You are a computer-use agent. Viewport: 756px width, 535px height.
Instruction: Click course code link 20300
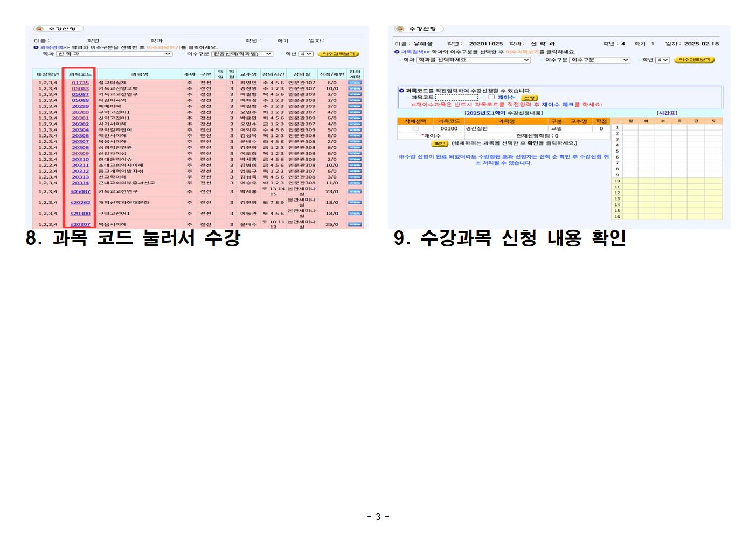pyautogui.click(x=80, y=112)
